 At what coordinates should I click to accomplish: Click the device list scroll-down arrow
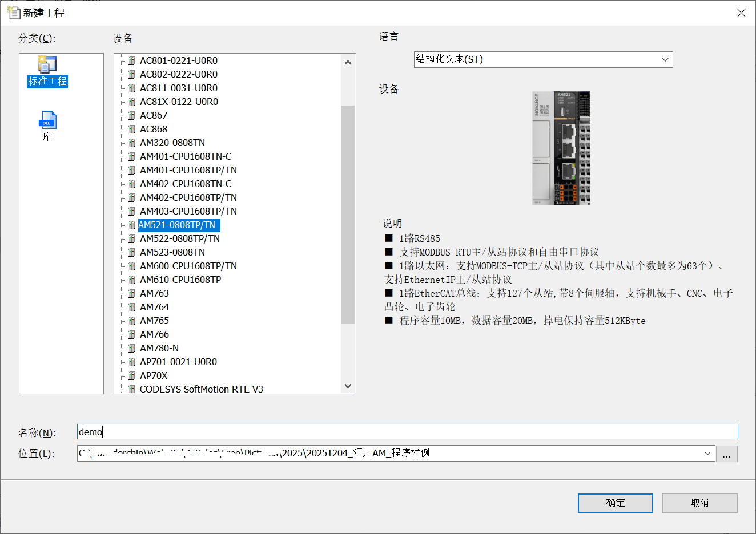(348, 386)
